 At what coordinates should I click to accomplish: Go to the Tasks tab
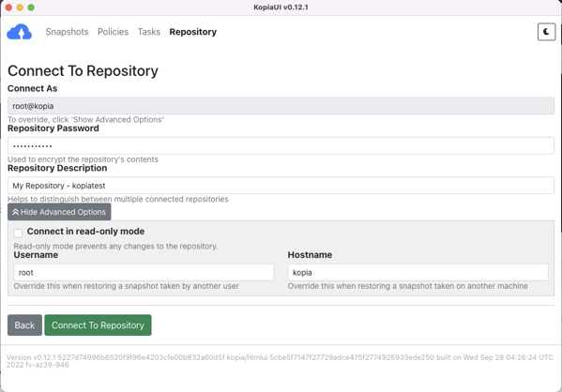tap(149, 32)
